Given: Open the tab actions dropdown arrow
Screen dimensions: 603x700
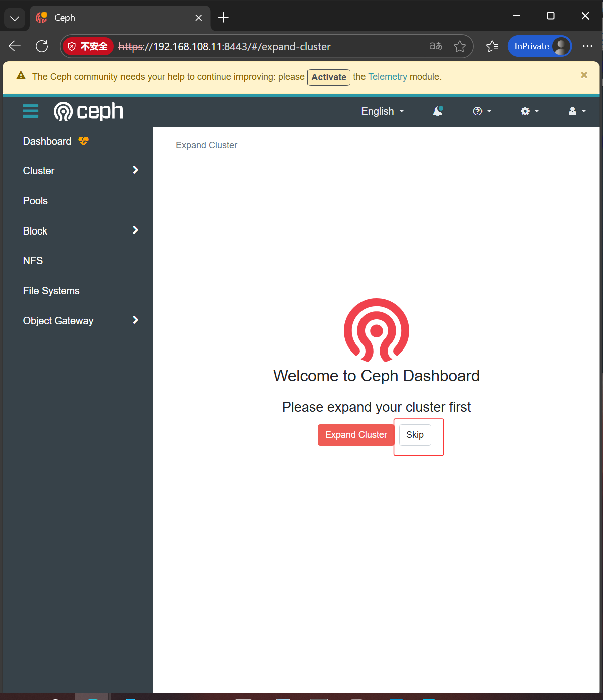Looking at the screenshot, I should tap(15, 18).
